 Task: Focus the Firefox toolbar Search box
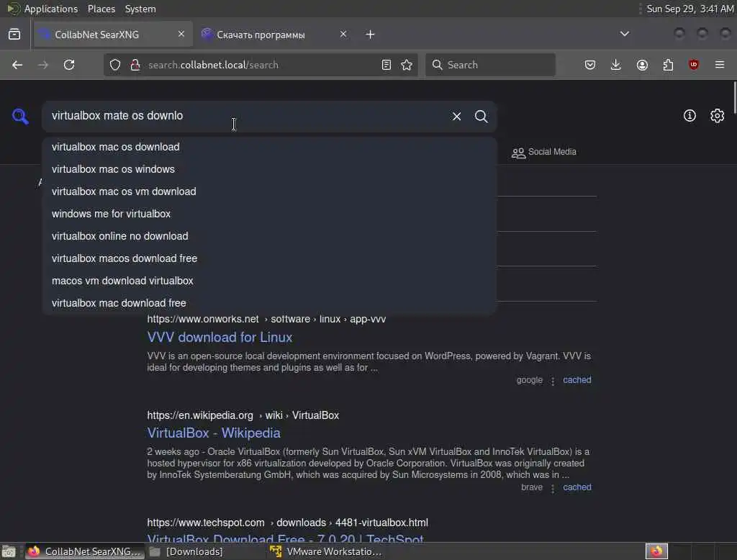[490, 65]
